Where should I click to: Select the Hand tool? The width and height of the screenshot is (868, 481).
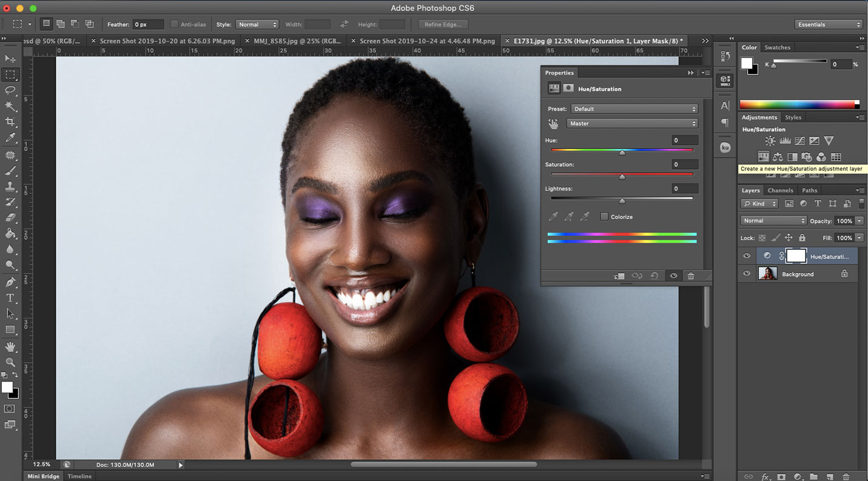point(10,346)
